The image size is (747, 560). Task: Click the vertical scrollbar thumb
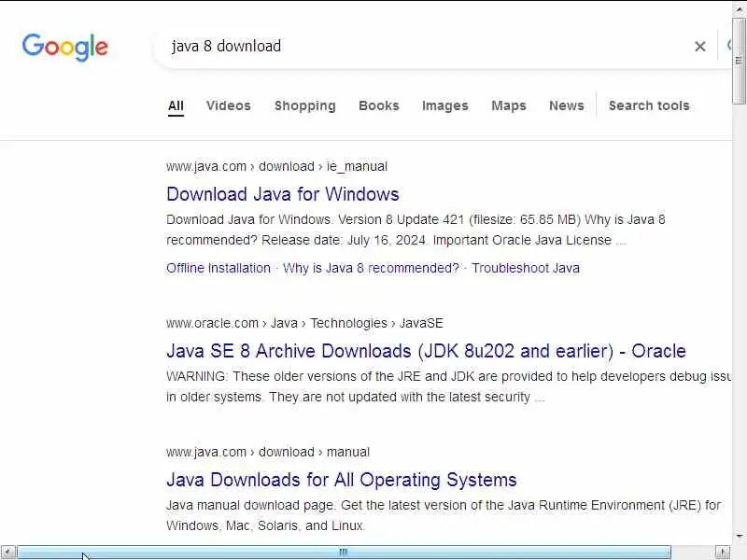click(x=739, y=61)
